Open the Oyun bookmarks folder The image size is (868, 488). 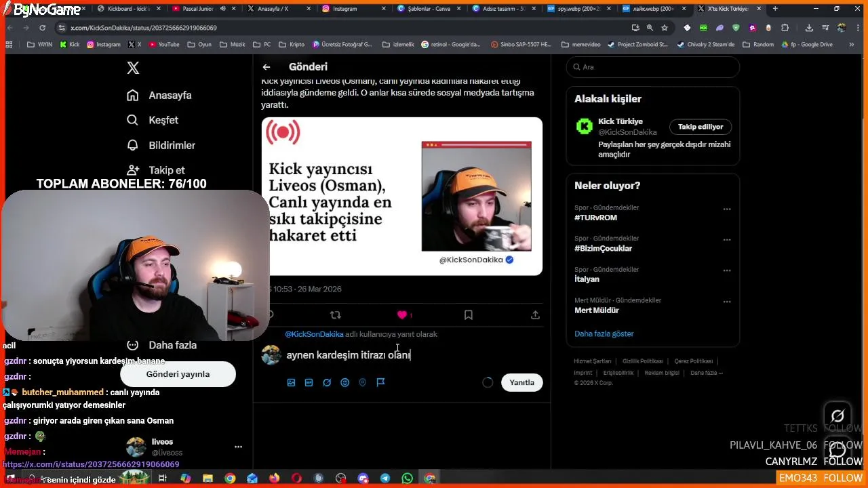coord(199,45)
